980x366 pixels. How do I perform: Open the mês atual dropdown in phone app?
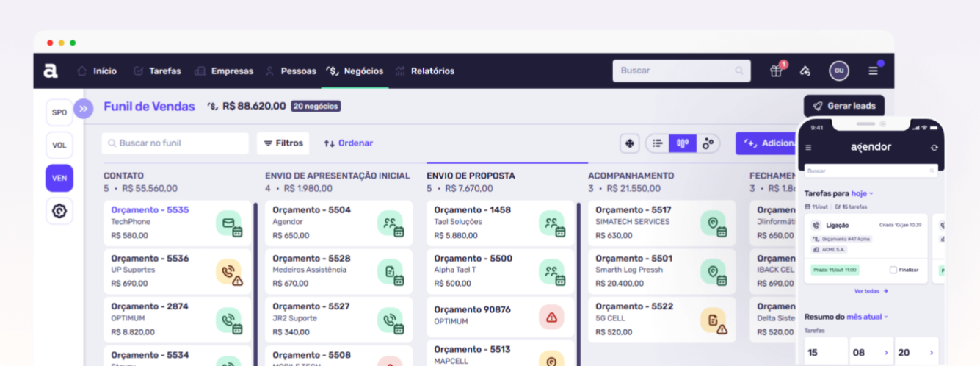(x=867, y=317)
